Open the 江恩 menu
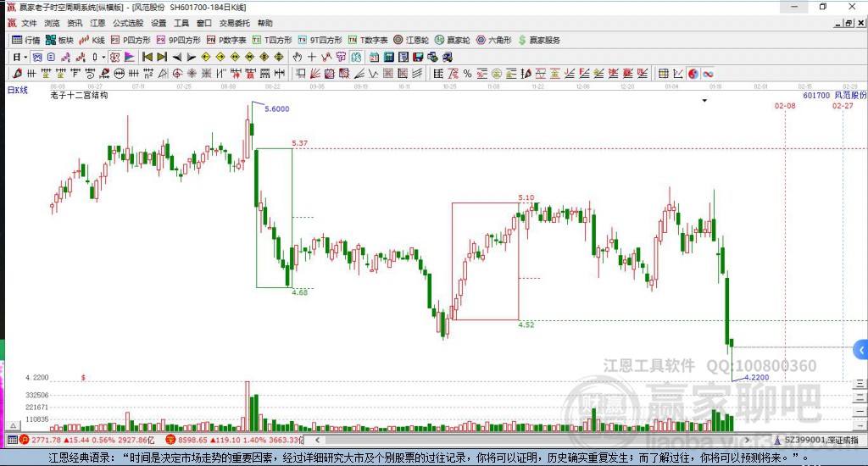This screenshot has width=868, height=466. [97, 23]
